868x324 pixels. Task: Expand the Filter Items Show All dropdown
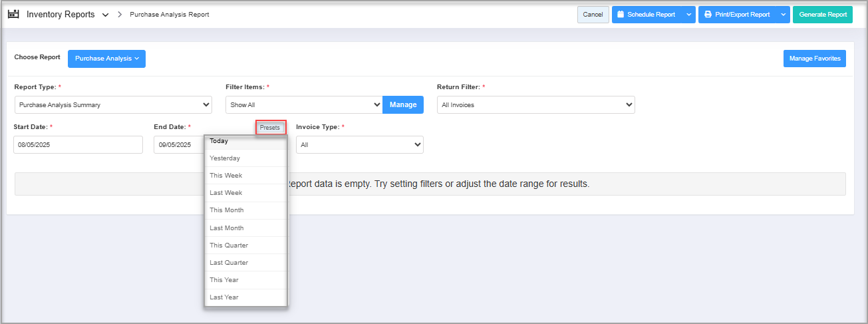(x=304, y=104)
